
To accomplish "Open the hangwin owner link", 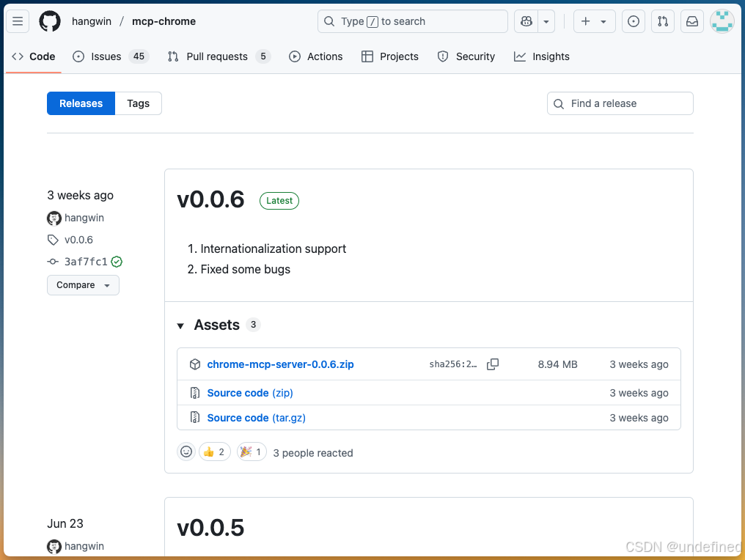I will point(92,21).
